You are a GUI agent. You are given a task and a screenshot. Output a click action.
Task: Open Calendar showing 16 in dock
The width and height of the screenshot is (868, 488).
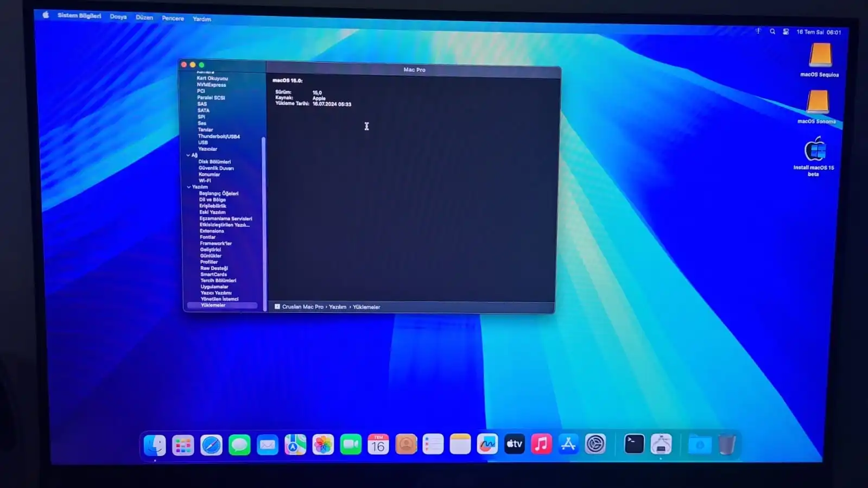[x=378, y=445]
